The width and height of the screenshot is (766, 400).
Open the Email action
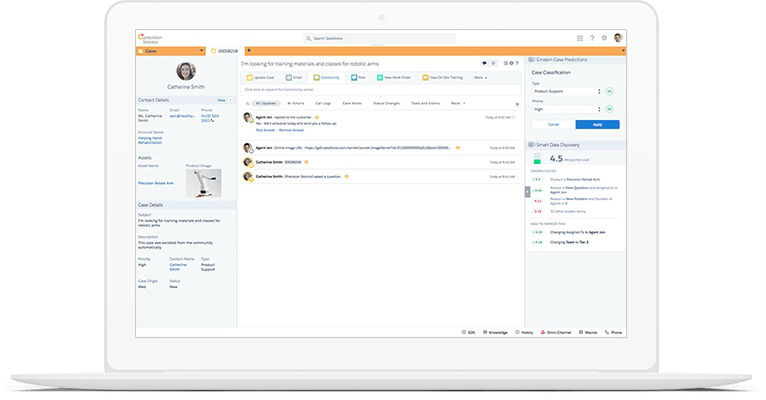[294, 77]
